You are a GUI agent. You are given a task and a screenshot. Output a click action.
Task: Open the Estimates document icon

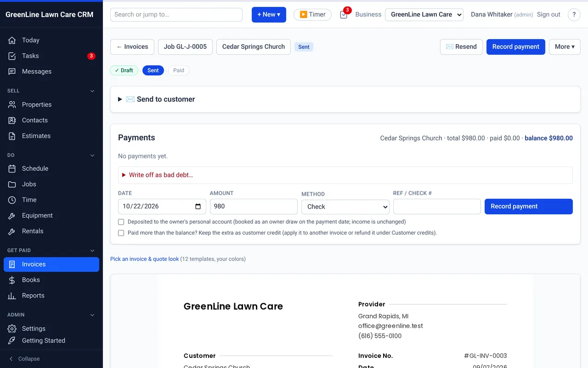tap(12, 136)
